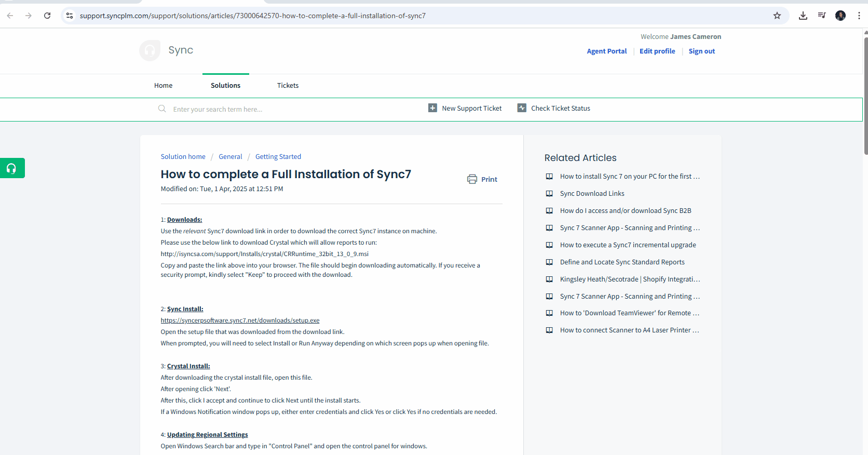Click Check Ticket Status link

point(561,109)
